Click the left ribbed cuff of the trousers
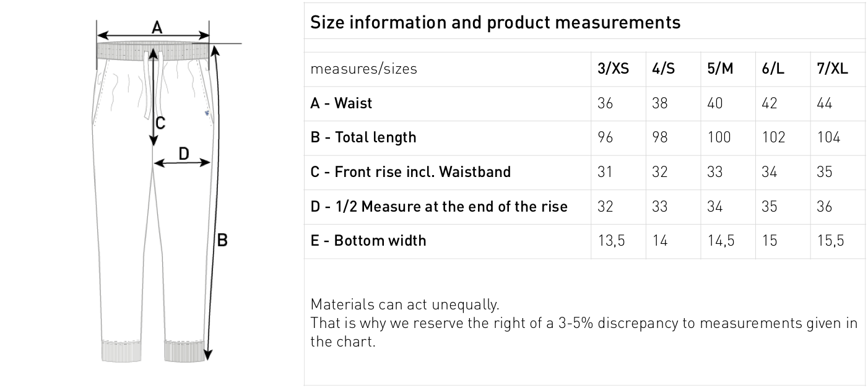Viewport: 868px width, 388px height. click(121, 350)
